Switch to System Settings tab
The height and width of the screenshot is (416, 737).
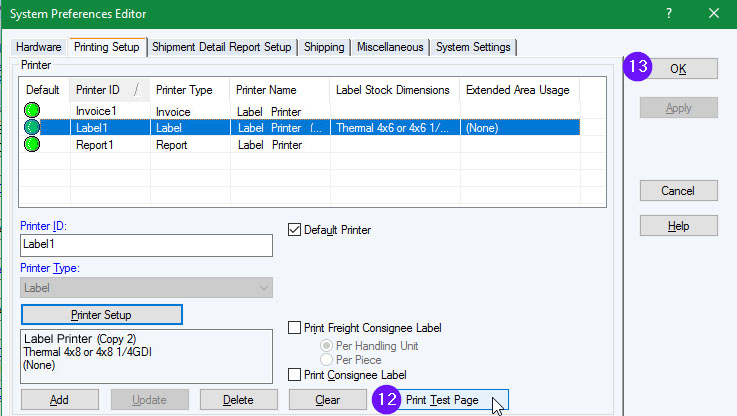click(x=473, y=47)
